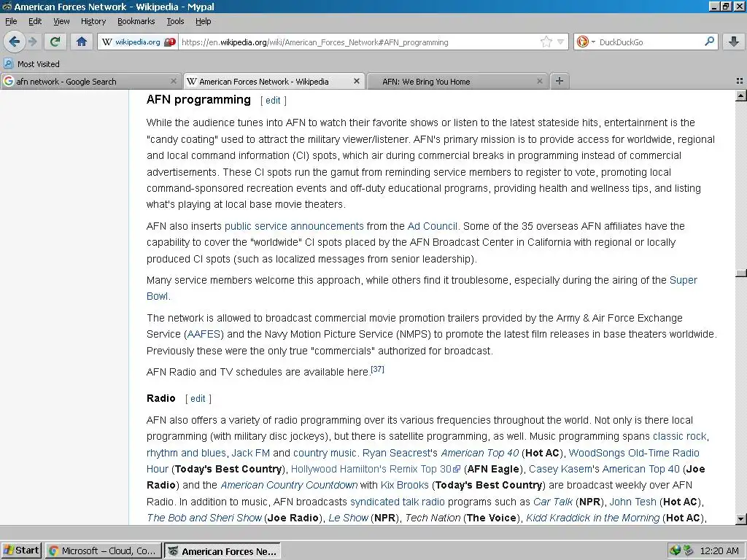Open the Bookmarks menu
The image size is (747, 560).
point(136,21)
